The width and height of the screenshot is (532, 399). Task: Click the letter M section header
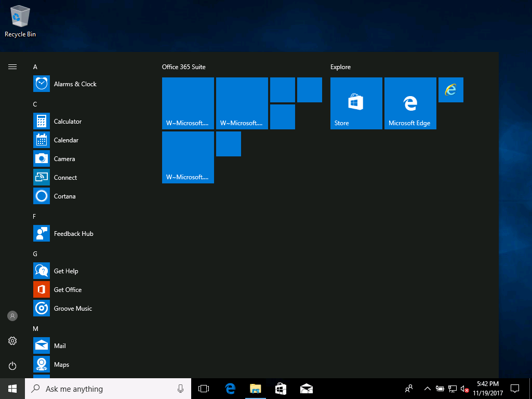tap(35, 328)
